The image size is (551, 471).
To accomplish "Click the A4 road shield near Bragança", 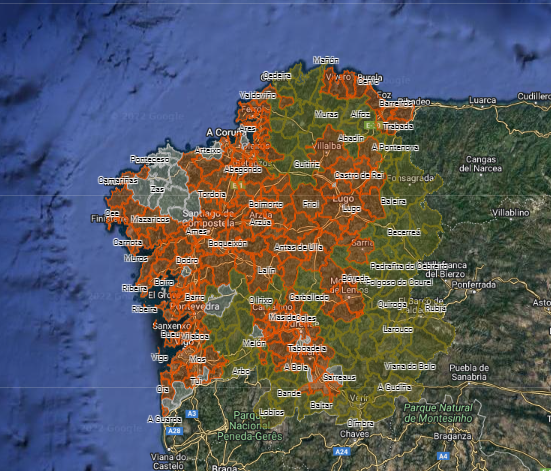I will click(443, 456).
